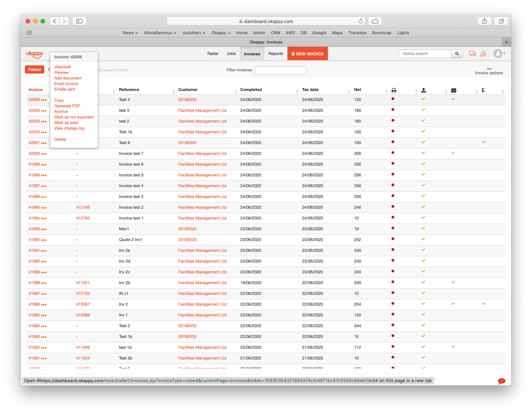Choose Email invoice in the popup menu
Screen dimensions: 532x413
coord(66,84)
